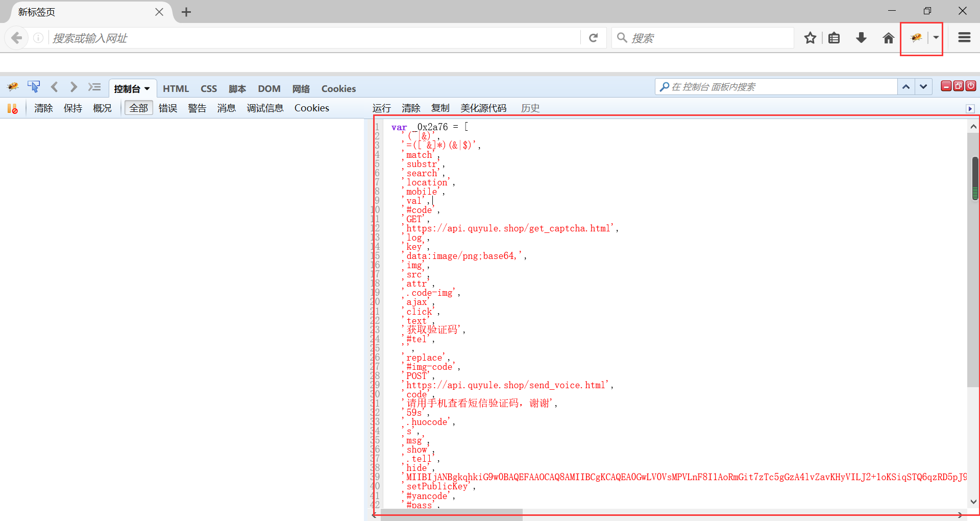Run the script with 运行

(381, 108)
